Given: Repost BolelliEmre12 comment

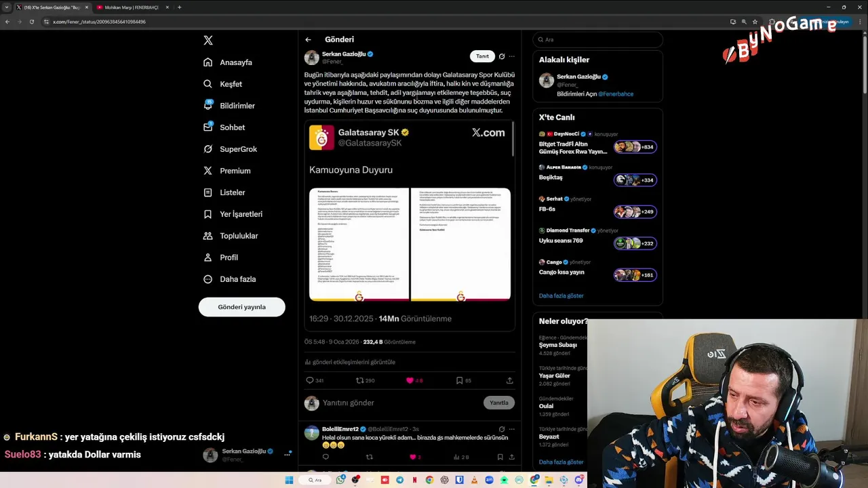Looking at the screenshot, I should pyautogui.click(x=369, y=457).
